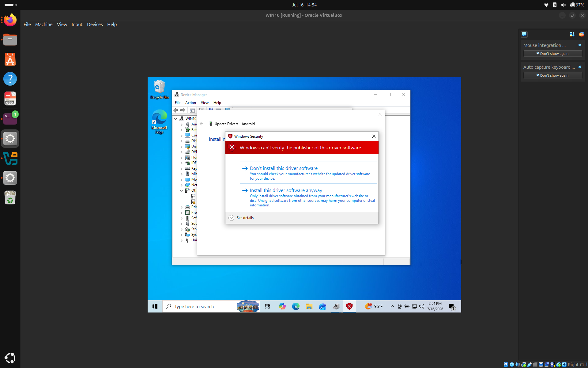The height and width of the screenshot is (368, 588).
Task: Click VirtualBox CPU execution indicator
Action: point(553,365)
